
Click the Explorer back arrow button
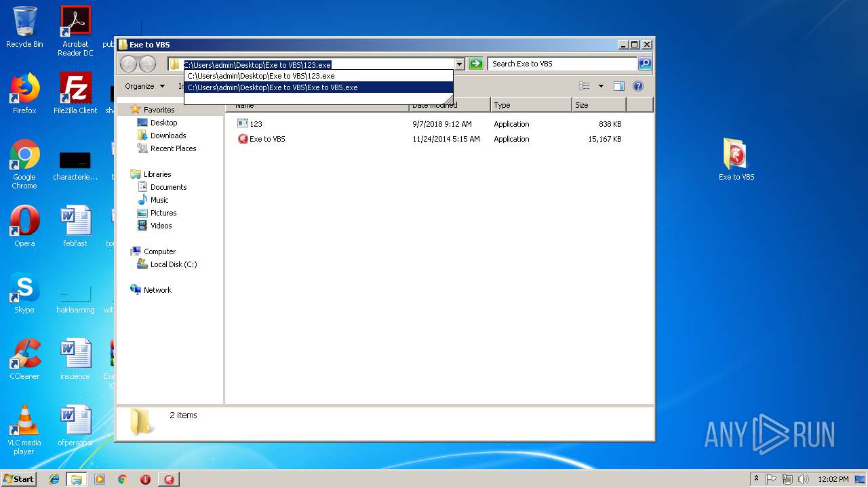point(128,64)
